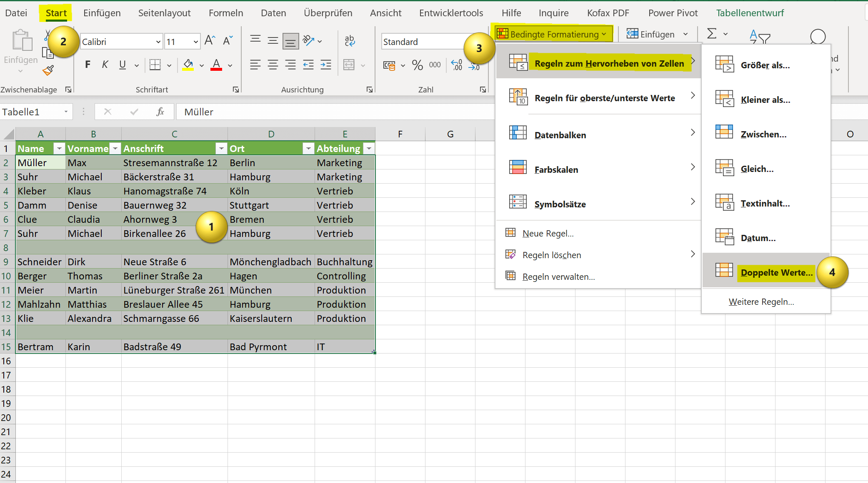Toggle left text alignment
The height and width of the screenshot is (483, 868).
(255, 65)
